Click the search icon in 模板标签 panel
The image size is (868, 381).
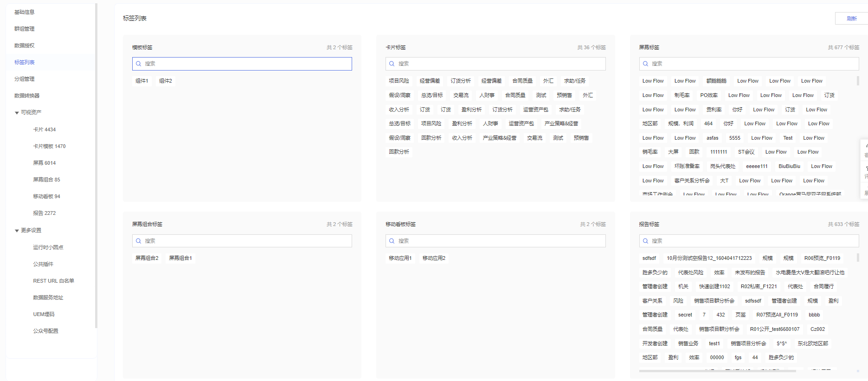click(x=138, y=64)
